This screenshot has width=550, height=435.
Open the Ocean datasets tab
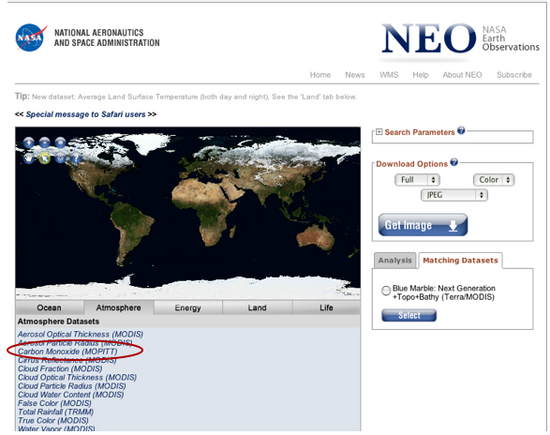49,308
